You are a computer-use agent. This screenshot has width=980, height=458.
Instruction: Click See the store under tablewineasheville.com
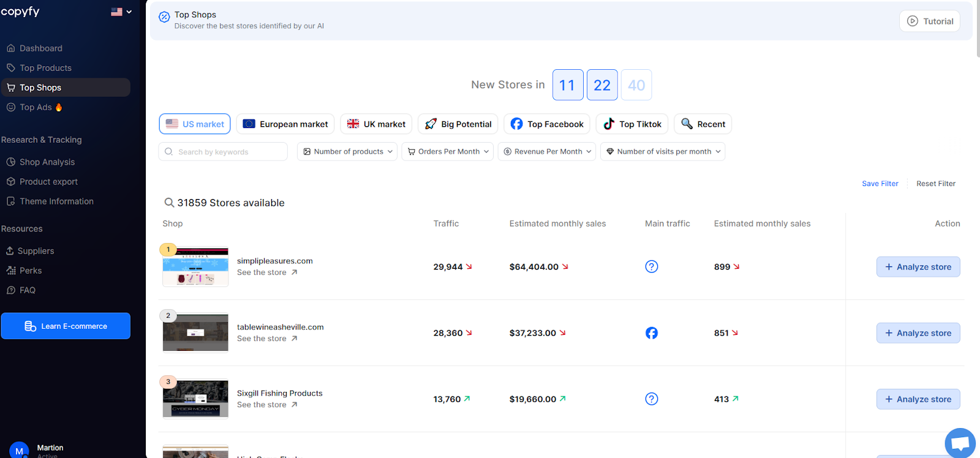coord(267,339)
